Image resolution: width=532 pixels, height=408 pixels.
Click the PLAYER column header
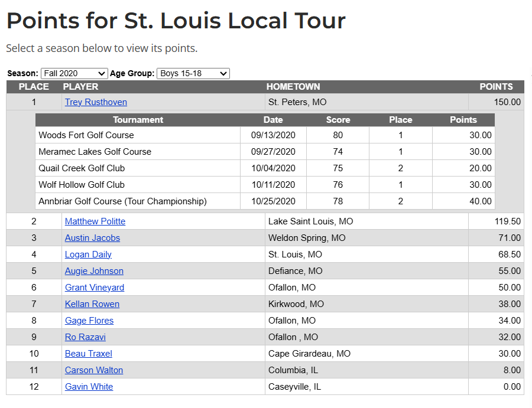click(x=80, y=87)
